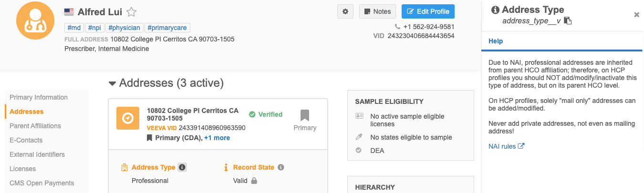Copy the address_type__v field name

click(x=568, y=21)
